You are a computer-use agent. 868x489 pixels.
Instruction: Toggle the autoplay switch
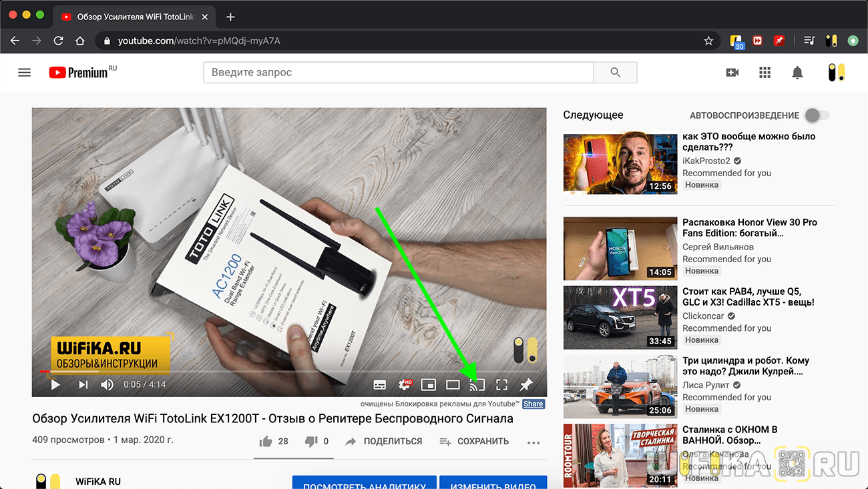(x=817, y=115)
